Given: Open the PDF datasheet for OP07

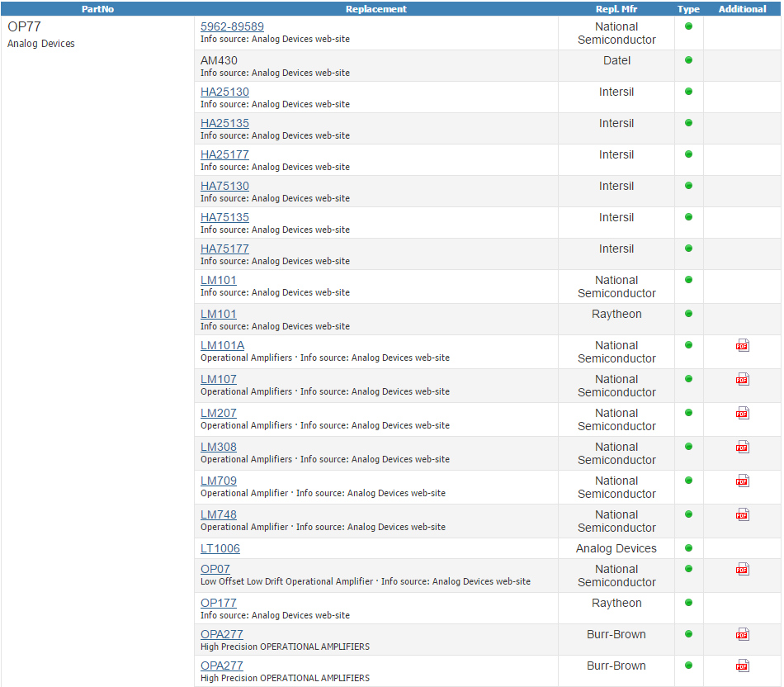Looking at the screenshot, I should tap(742, 570).
